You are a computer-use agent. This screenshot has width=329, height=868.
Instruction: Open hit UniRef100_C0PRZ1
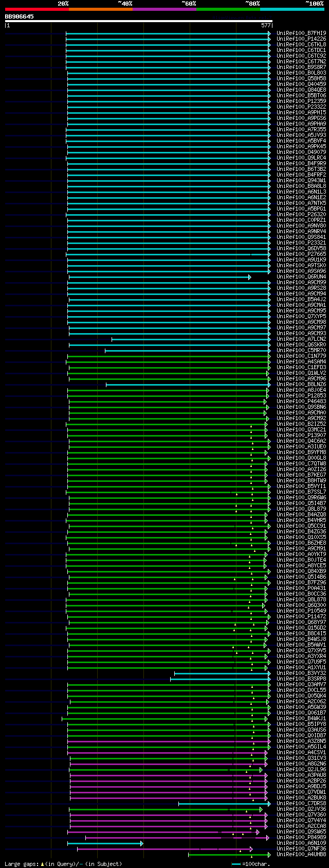(x=301, y=220)
